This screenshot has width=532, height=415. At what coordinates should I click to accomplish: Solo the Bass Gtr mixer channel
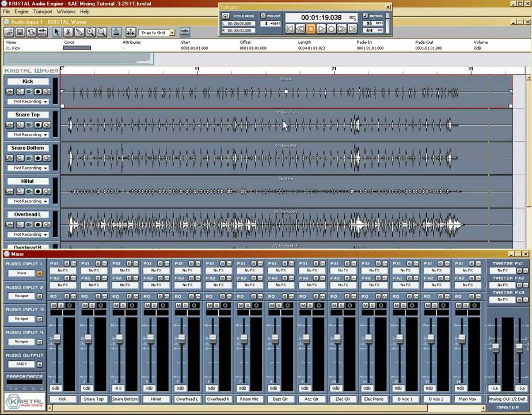point(279,305)
